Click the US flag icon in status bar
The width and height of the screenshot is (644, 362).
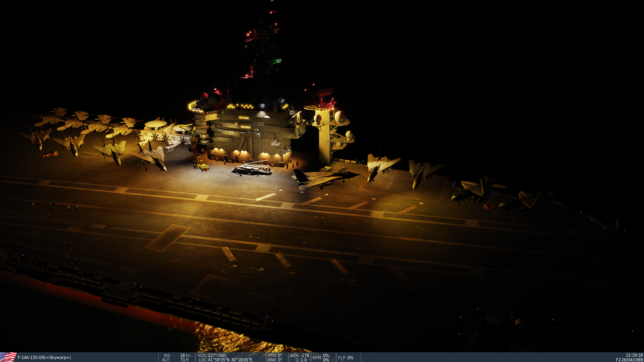coord(8,357)
